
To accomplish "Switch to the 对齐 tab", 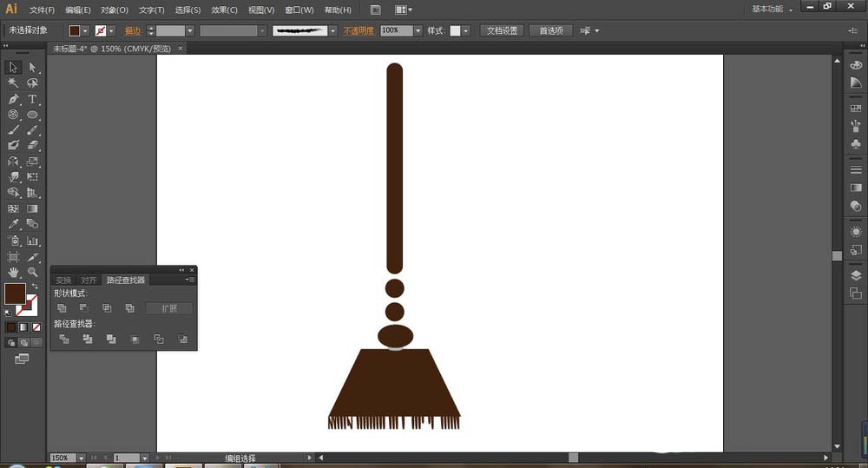I will (x=89, y=280).
